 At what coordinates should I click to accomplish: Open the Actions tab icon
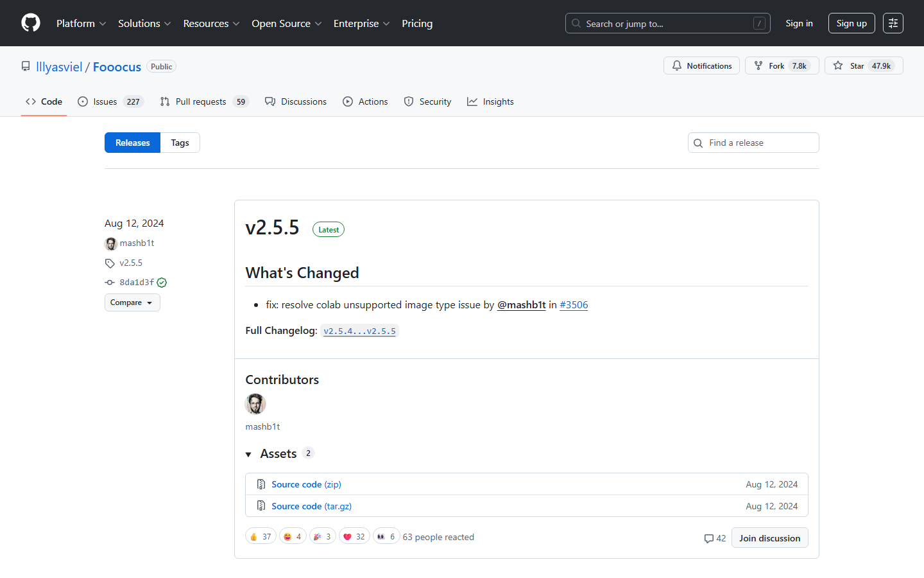coord(347,101)
